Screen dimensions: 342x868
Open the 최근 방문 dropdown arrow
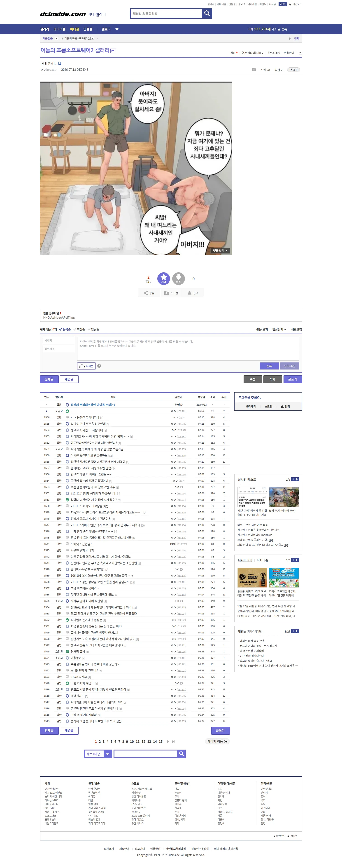(57, 38)
